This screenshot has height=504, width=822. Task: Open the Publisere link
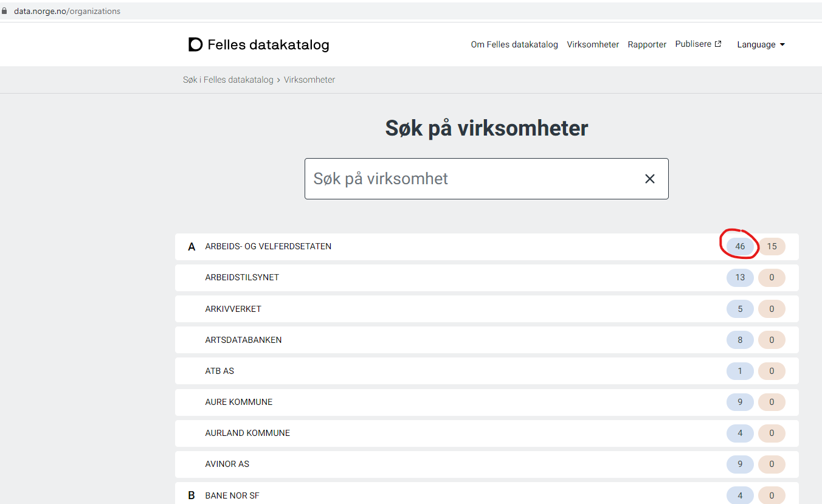pyautogui.click(x=693, y=43)
